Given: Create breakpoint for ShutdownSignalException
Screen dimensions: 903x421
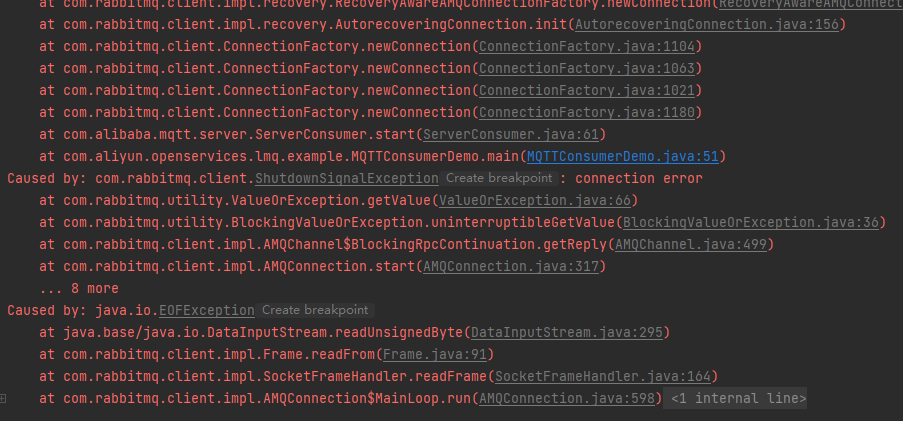Looking at the screenshot, I should pyautogui.click(x=499, y=179).
